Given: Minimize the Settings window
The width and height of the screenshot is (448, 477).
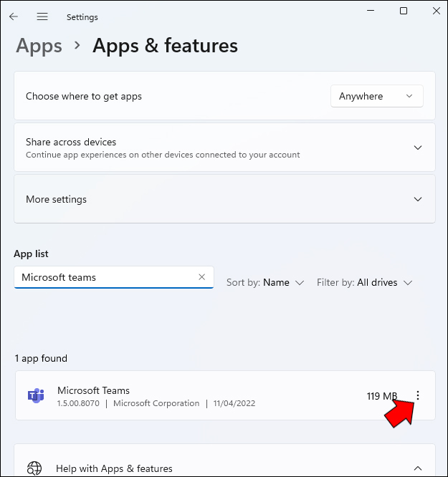Looking at the screenshot, I should point(371,11).
